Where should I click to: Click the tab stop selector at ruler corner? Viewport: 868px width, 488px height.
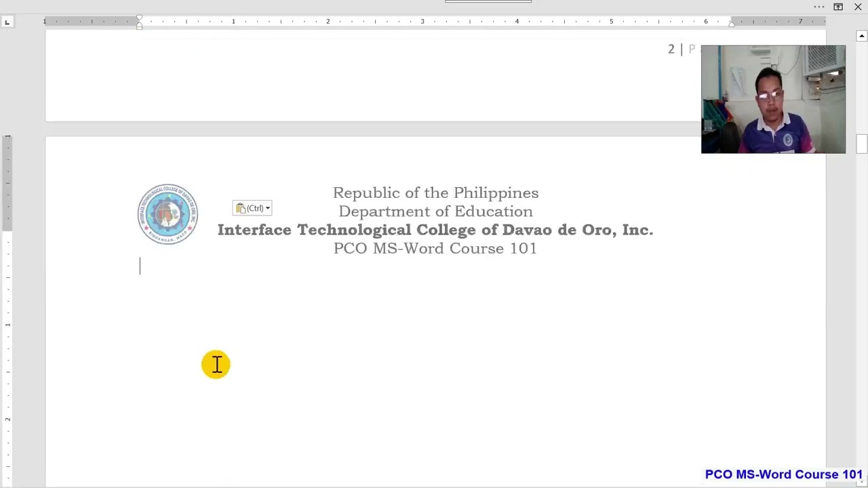(x=7, y=22)
